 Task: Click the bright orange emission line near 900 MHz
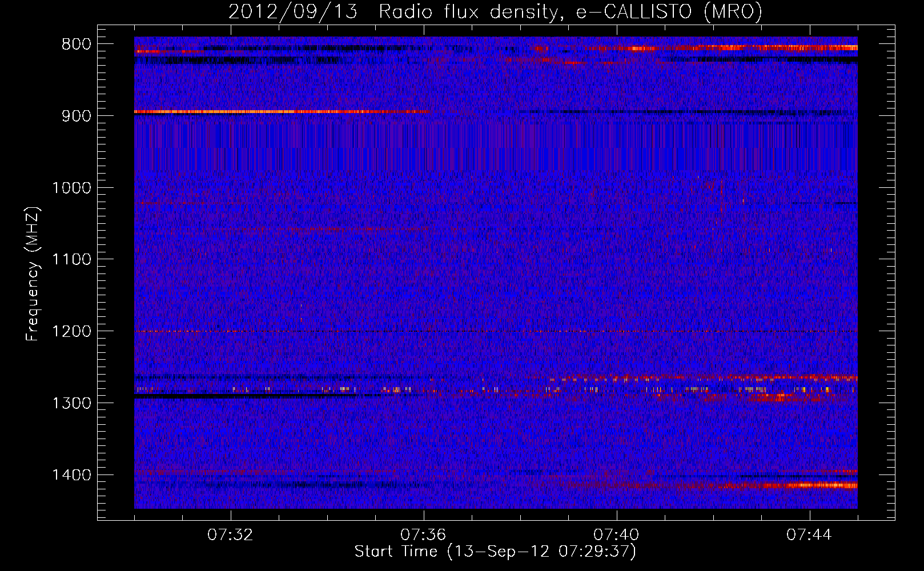click(x=281, y=112)
